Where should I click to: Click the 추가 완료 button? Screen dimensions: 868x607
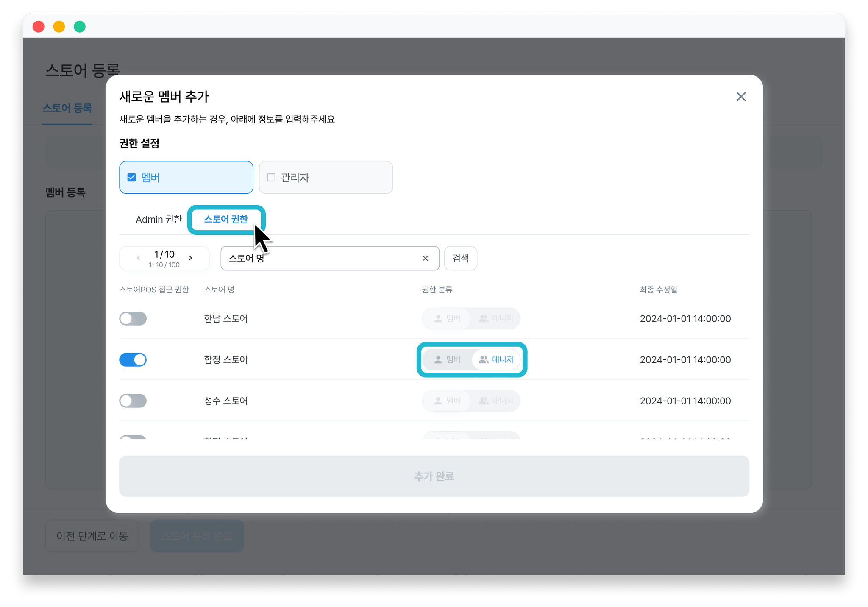[x=434, y=476]
